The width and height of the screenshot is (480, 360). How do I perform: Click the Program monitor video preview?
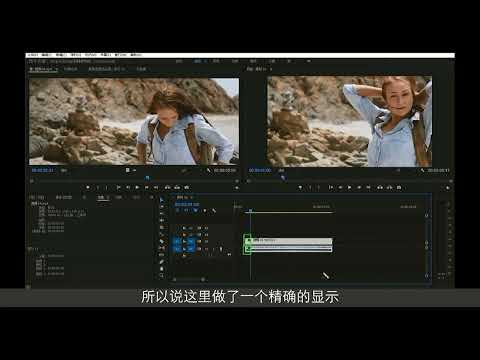coord(349,122)
